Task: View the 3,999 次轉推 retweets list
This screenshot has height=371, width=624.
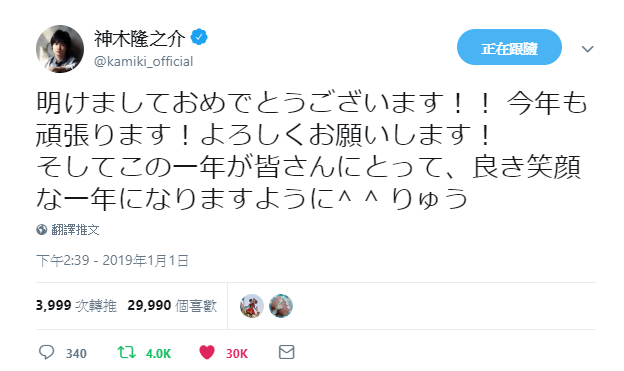Action: [76, 306]
